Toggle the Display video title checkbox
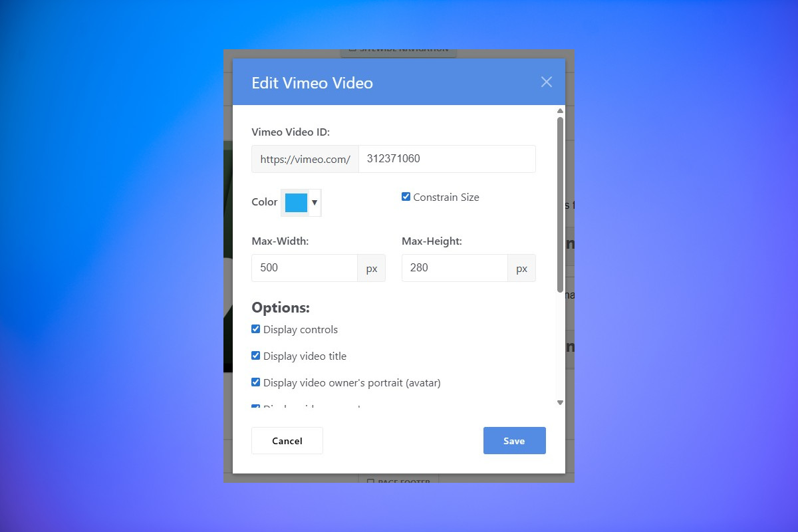798x532 pixels. tap(255, 355)
